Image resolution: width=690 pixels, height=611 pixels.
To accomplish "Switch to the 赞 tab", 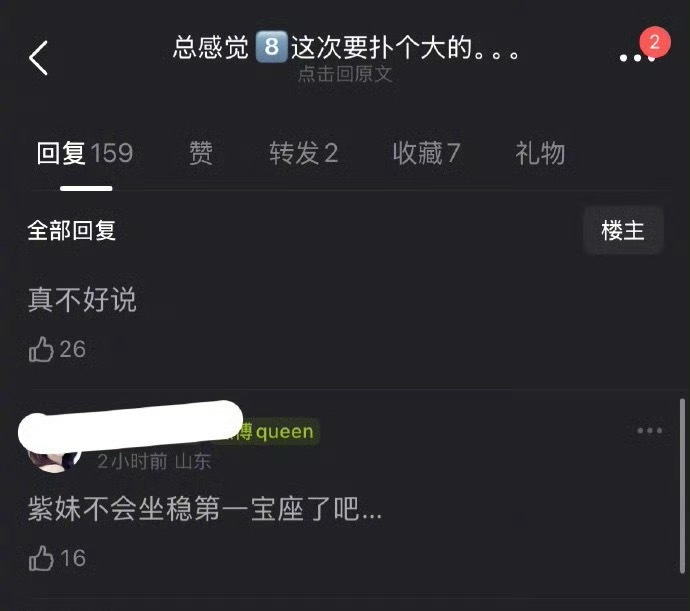I will tap(201, 153).
